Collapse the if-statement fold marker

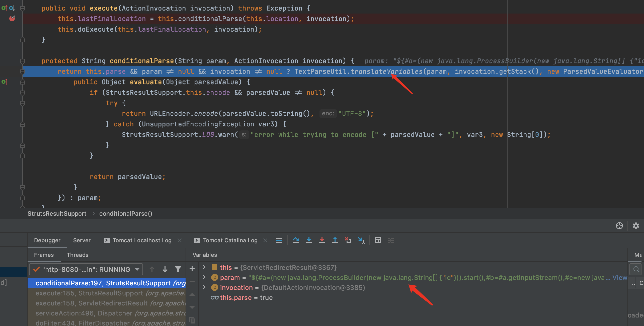22,93
